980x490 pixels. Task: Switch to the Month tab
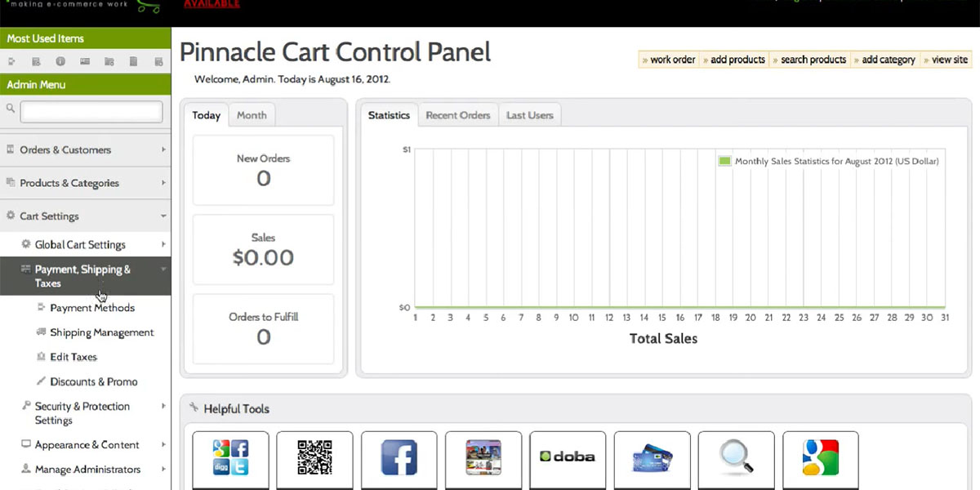[x=252, y=115]
